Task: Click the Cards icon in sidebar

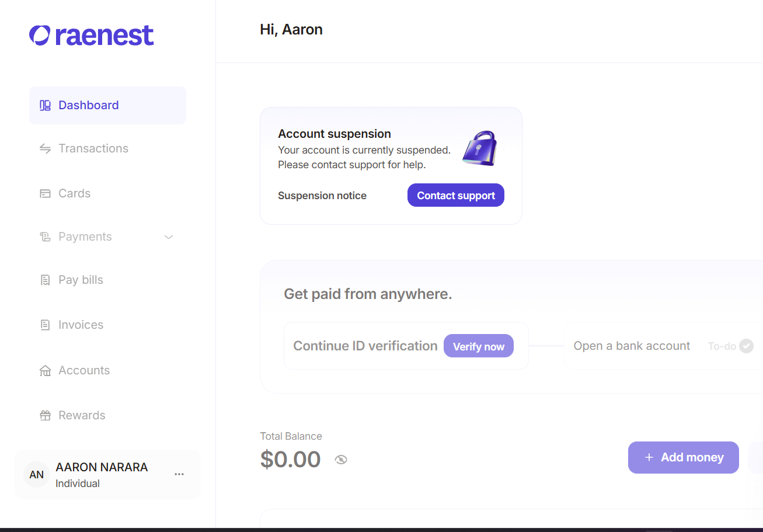Action: point(45,194)
